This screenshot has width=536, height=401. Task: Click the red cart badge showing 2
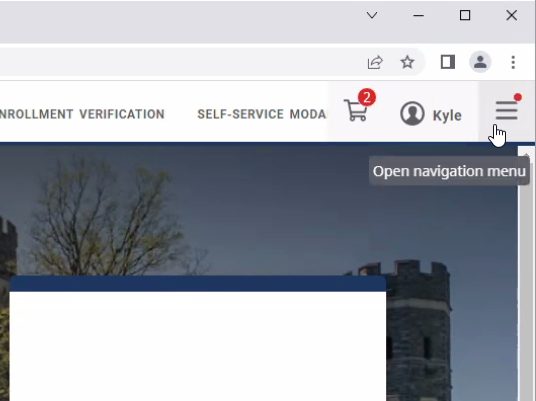pos(367,98)
